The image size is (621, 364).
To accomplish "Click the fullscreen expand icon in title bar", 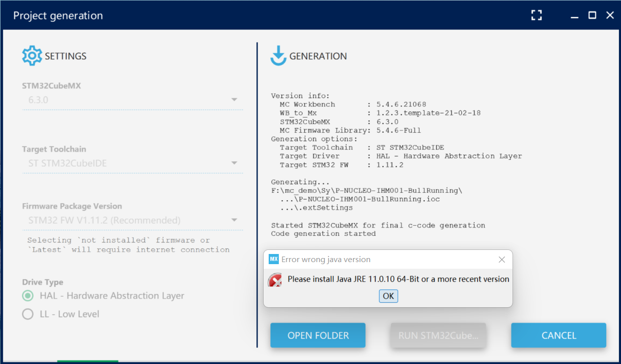I will [x=536, y=15].
